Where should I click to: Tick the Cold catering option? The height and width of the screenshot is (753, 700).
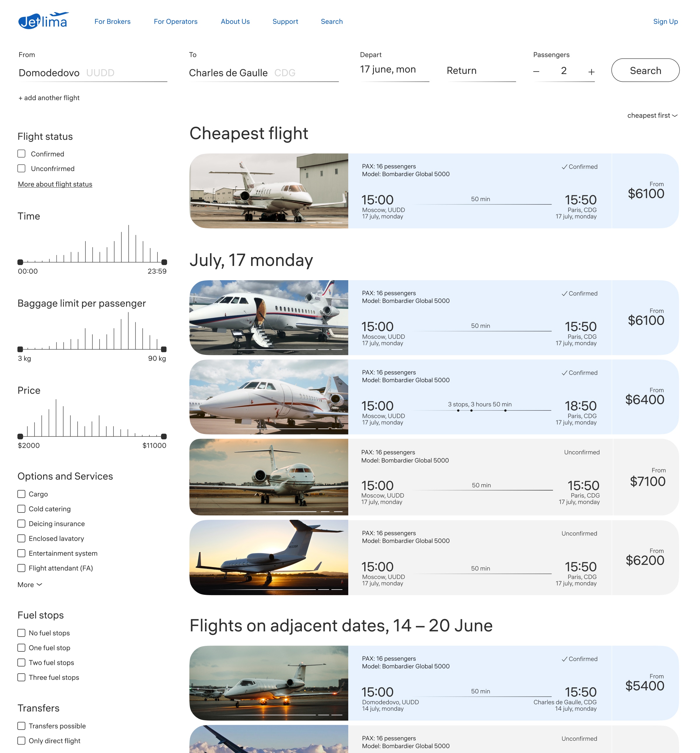pos(22,509)
